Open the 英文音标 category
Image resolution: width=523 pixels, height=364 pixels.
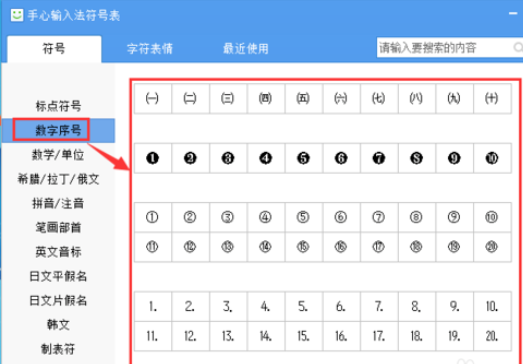coord(58,252)
